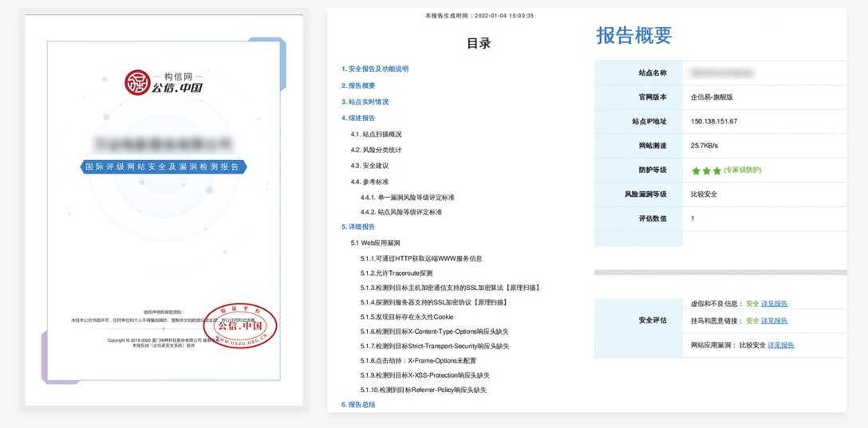Go to 6. 报告总结 section
The height and width of the screenshot is (428, 868).
coord(358,405)
